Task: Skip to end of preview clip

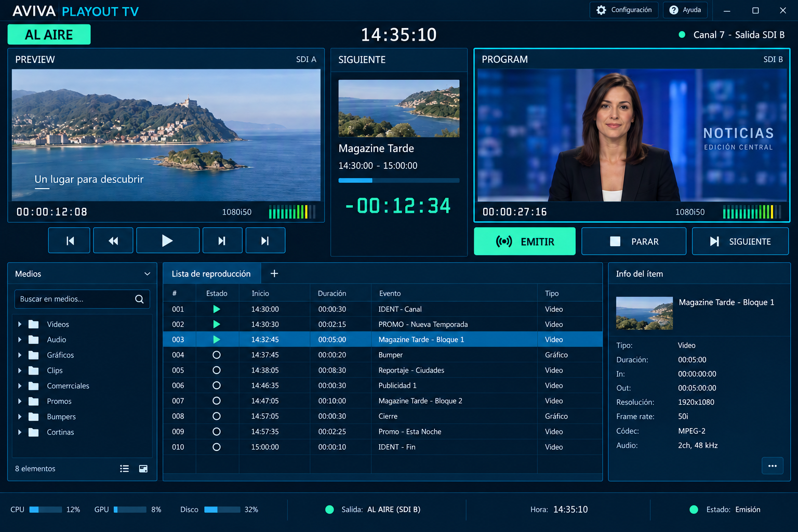Action: tap(265, 241)
